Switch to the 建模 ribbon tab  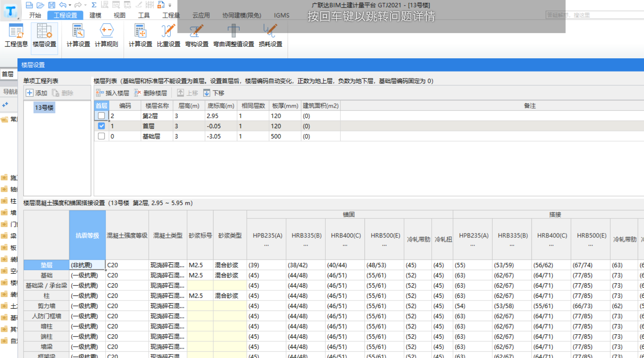tap(95, 15)
